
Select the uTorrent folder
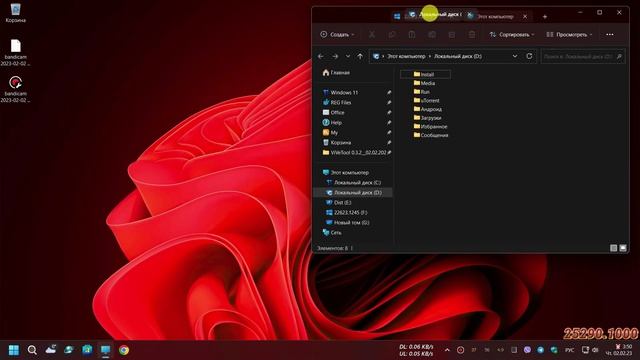tap(427, 100)
